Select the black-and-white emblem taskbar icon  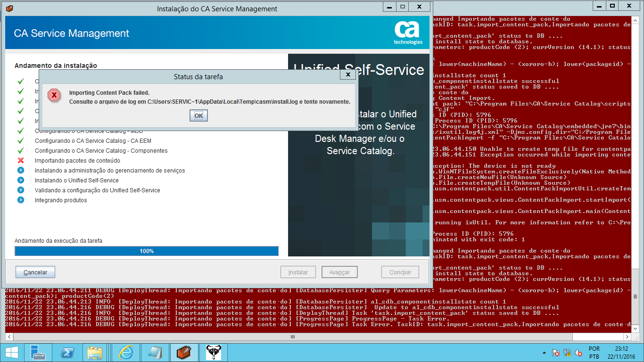click(x=214, y=352)
